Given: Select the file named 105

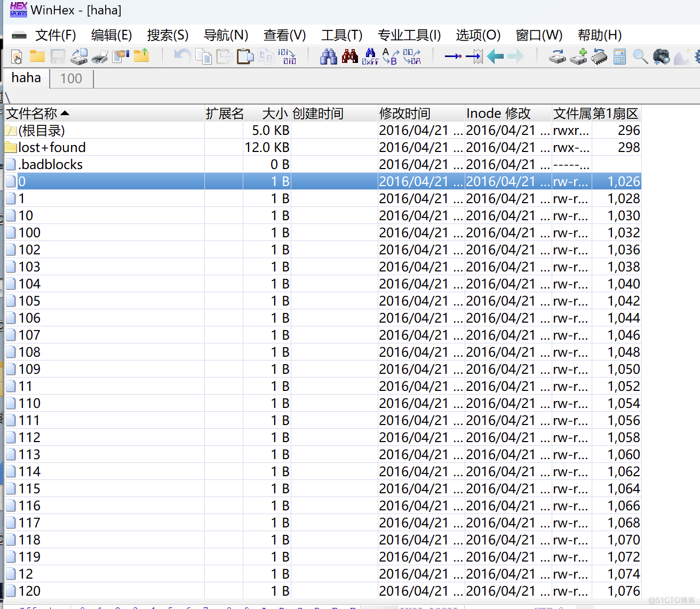Looking at the screenshot, I should click(323, 301).
